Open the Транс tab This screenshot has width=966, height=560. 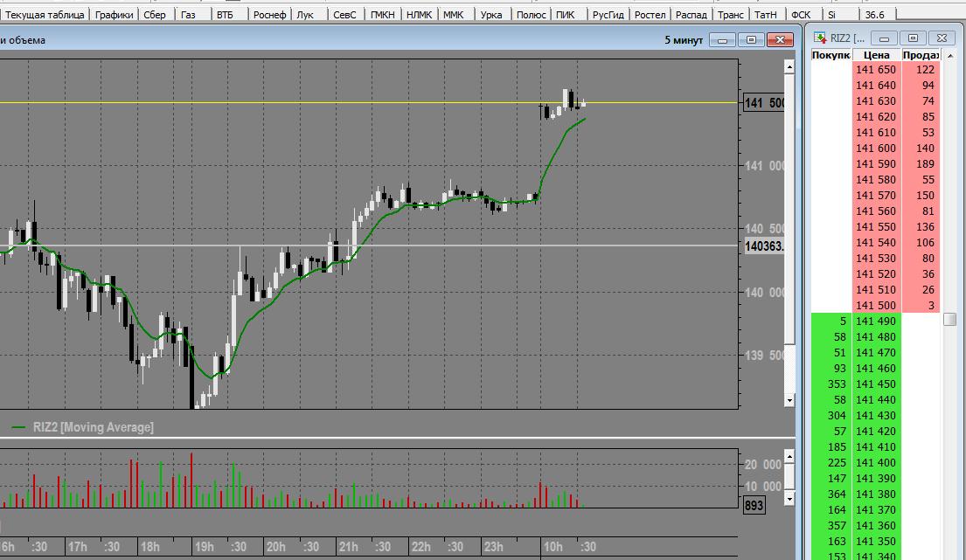(731, 14)
